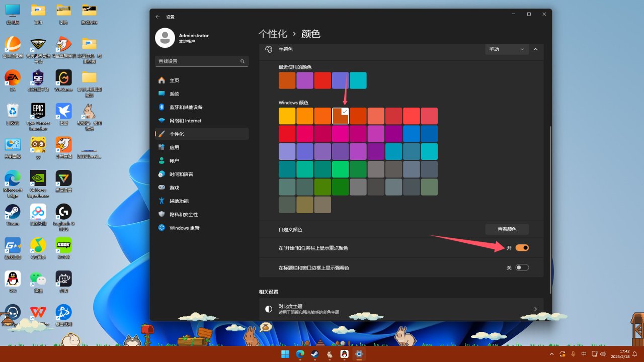
Task: Open 百度网盘 desktop shortcut
Action: [x=38, y=215]
